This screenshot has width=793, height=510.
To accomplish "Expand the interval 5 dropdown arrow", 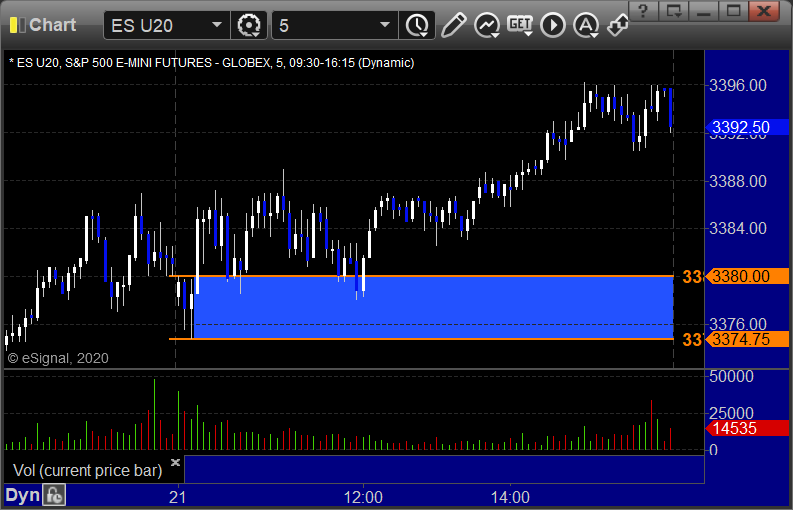I will pyautogui.click(x=385, y=25).
